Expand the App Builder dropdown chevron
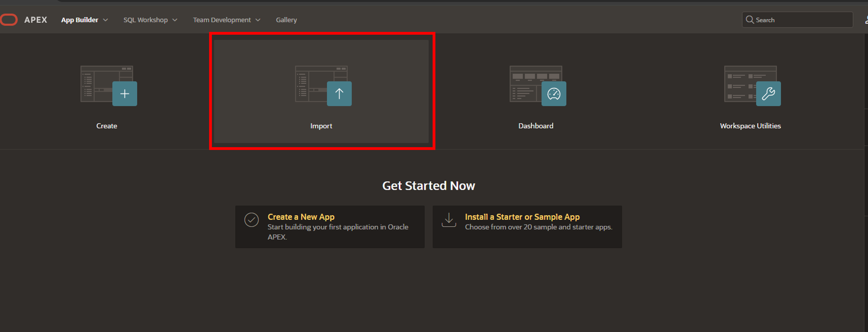 [106, 20]
